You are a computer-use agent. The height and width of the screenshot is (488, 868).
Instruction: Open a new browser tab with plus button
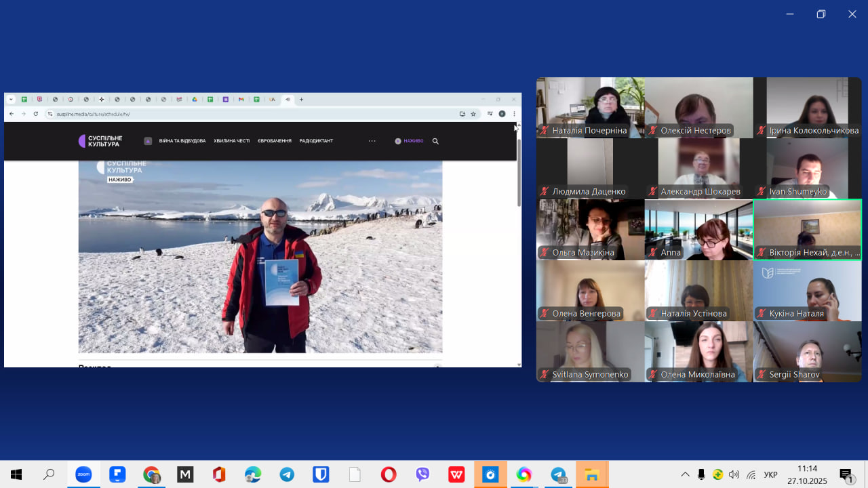[301, 100]
